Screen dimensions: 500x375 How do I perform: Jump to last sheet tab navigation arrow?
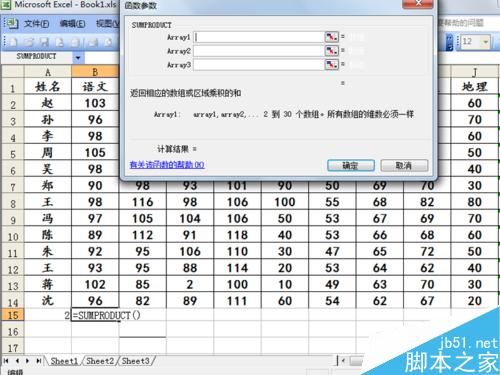click(39, 361)
